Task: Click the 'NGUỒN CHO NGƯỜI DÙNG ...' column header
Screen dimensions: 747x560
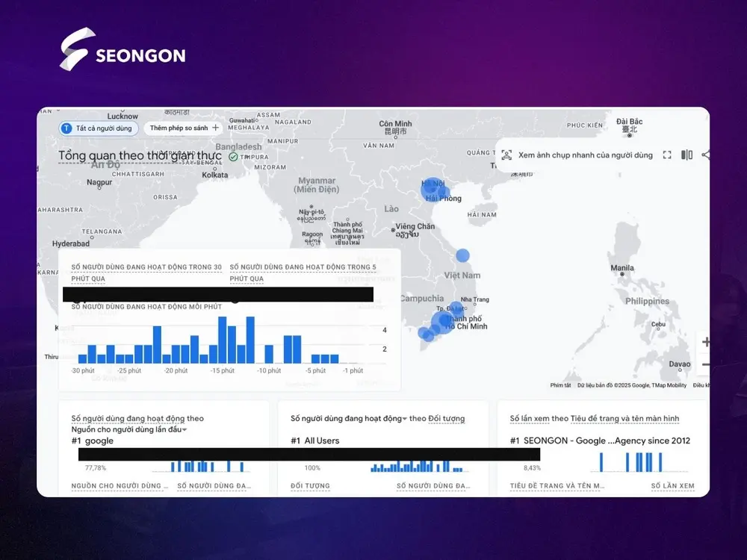Action: click(120, 486)
